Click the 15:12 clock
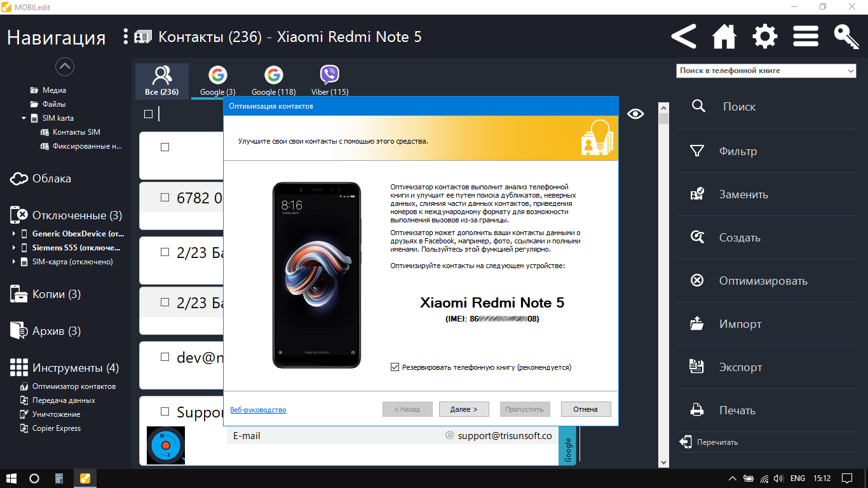Viewport: 868px width, 488px height. (822, 478)
